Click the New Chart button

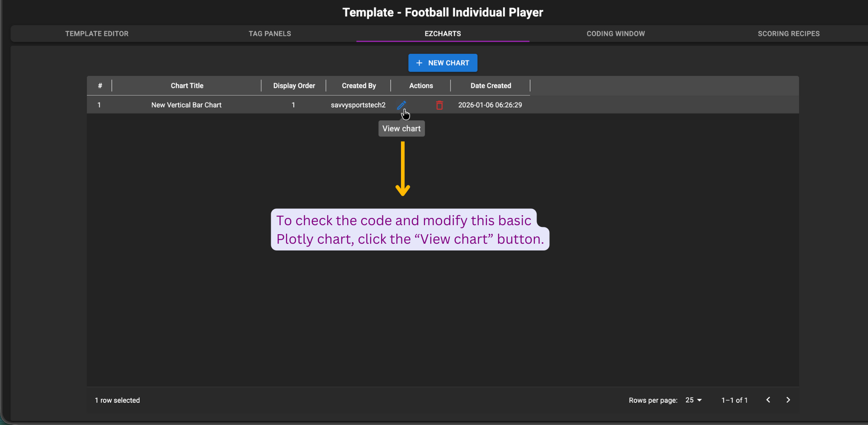443,63
